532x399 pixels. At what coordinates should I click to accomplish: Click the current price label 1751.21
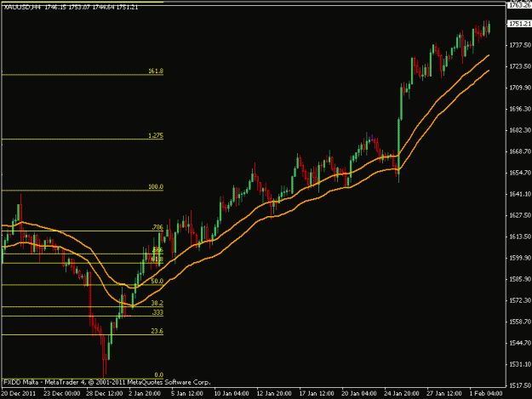click(519, 24)
